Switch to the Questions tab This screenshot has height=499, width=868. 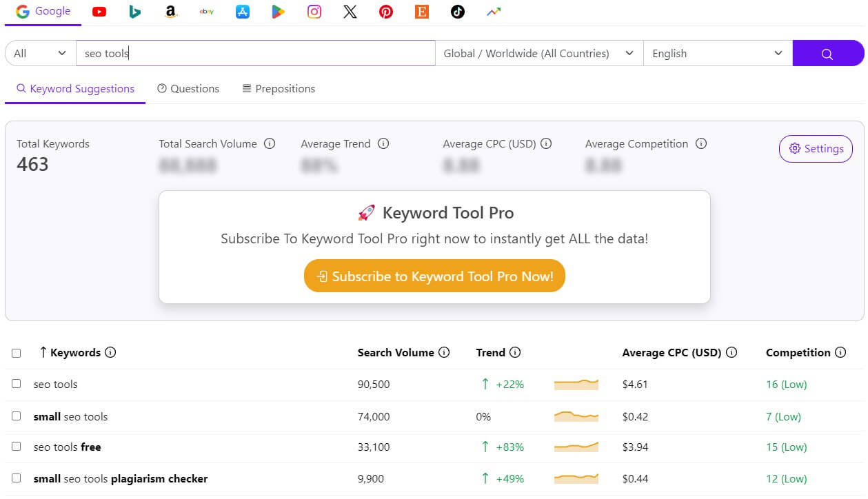pyautogui.click(x=188, y=88)
